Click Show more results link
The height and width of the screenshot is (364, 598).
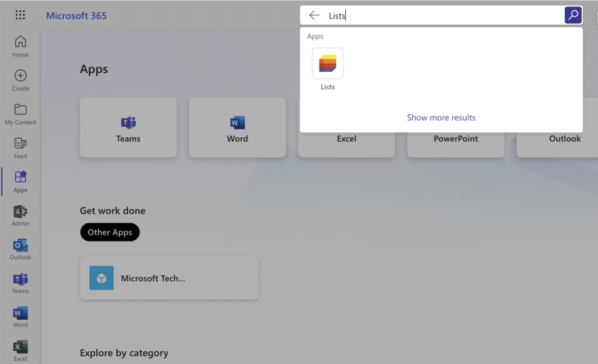coord(441,118)
